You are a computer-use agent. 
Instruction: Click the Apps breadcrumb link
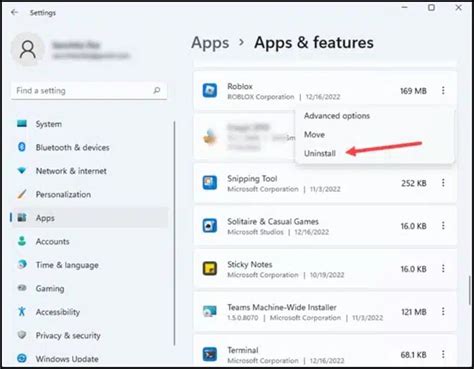(x=210, y=43)
